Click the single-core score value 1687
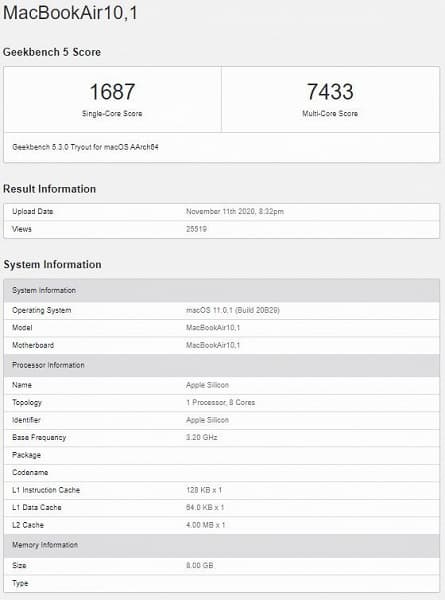This screenshot has height=600, width=445. (112, 92)
